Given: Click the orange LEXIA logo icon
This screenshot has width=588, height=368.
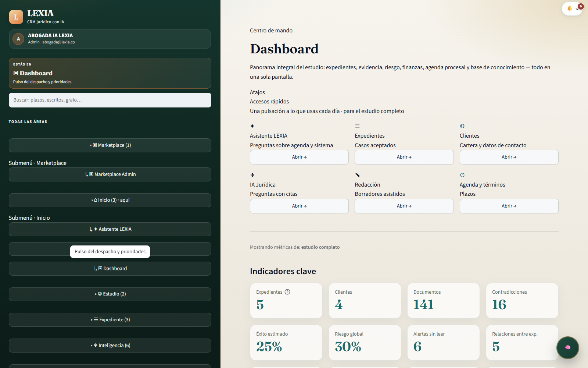Looking at the screenshot, I should 16,17.
